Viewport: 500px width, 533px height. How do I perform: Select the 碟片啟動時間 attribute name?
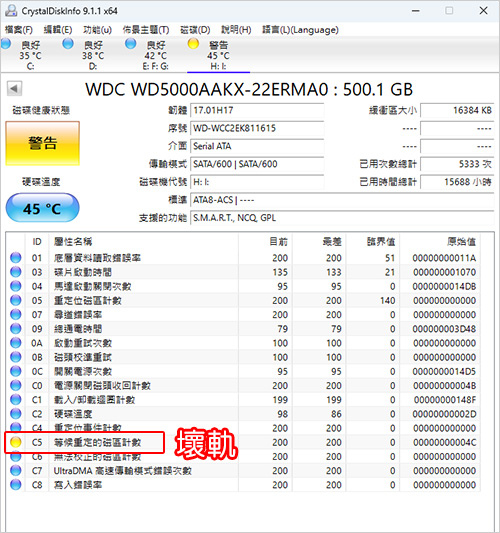click(x=83, y=272)
